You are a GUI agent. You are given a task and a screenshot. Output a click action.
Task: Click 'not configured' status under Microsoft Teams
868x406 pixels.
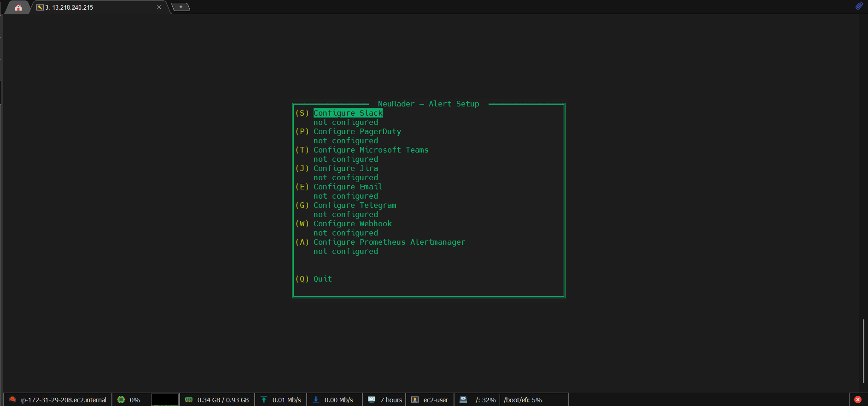[346, 159]
